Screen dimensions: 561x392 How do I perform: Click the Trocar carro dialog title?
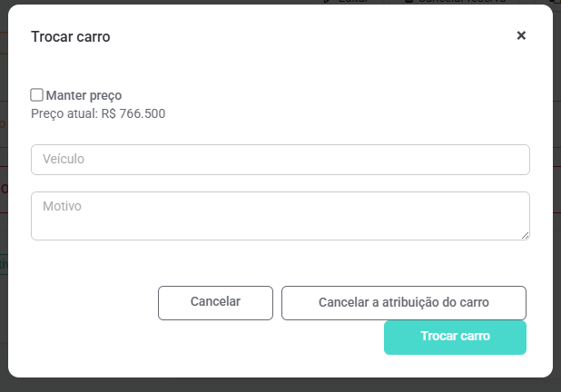coord(71,36)
